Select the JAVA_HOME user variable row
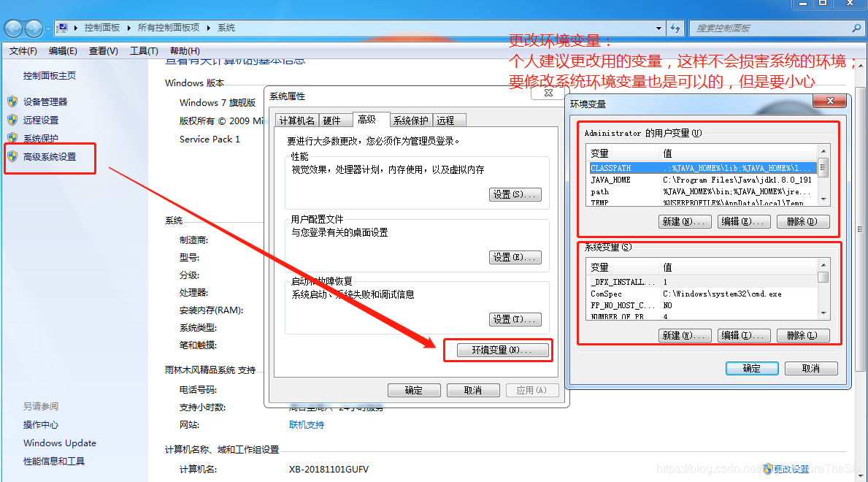Image resolution: width=868 pixels, height=482 pixels. click(702, 180)
